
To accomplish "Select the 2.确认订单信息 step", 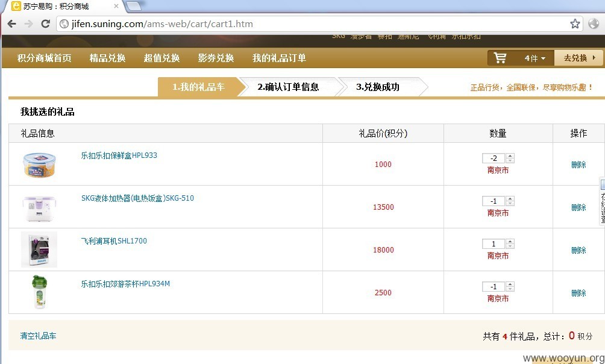I will [288, 87].
